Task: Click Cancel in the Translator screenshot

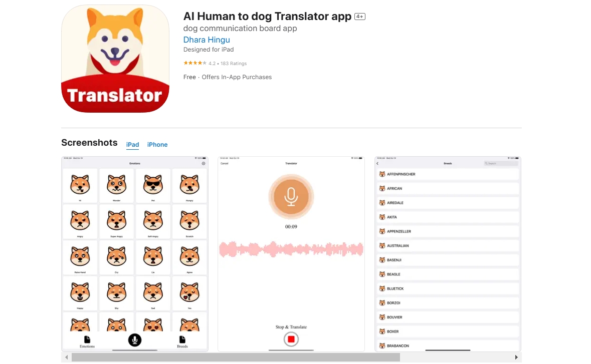Action: (225, 163)
